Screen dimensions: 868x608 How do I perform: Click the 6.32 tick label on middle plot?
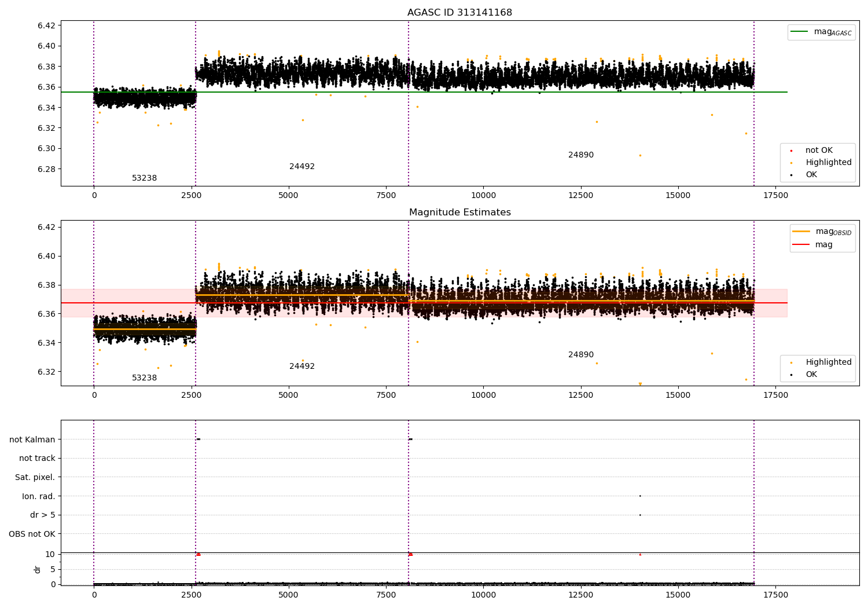click(46, 372)
